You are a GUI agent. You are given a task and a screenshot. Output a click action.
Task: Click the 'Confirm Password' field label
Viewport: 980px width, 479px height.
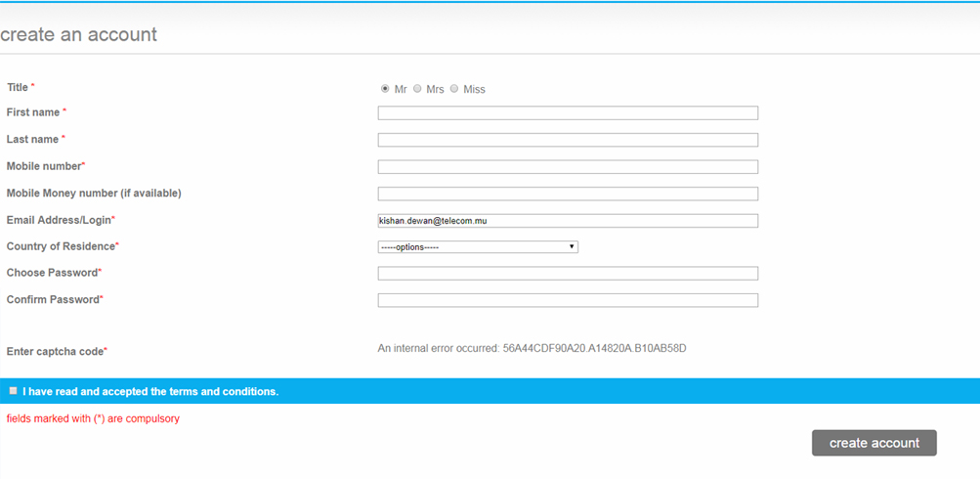coord(55,299)
